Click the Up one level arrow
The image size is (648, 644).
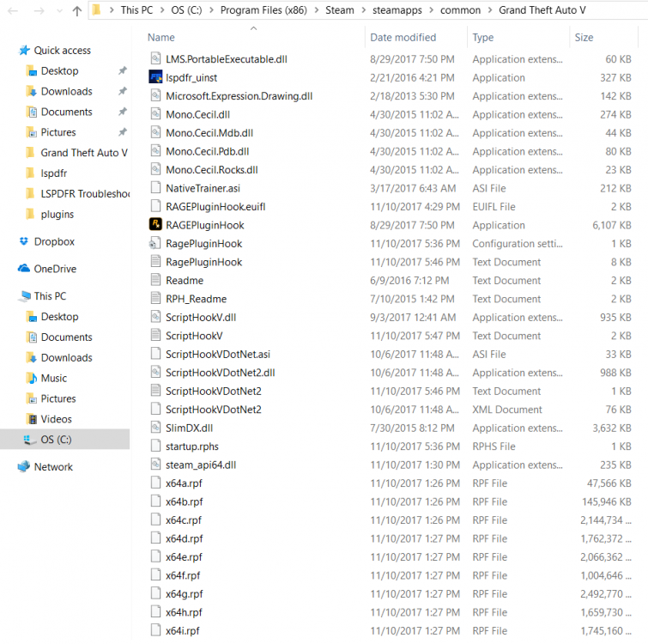click(x=77, y=11)
